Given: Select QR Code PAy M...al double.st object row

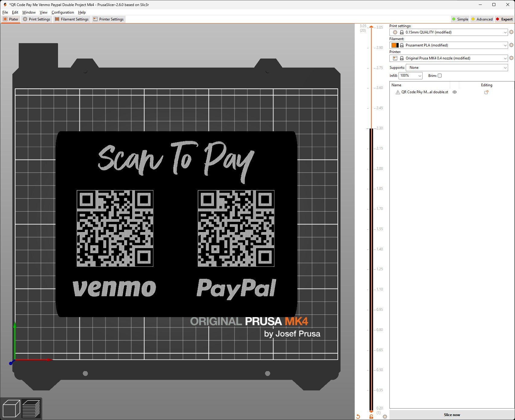Looking at the screenshot, I should (425, 92).
